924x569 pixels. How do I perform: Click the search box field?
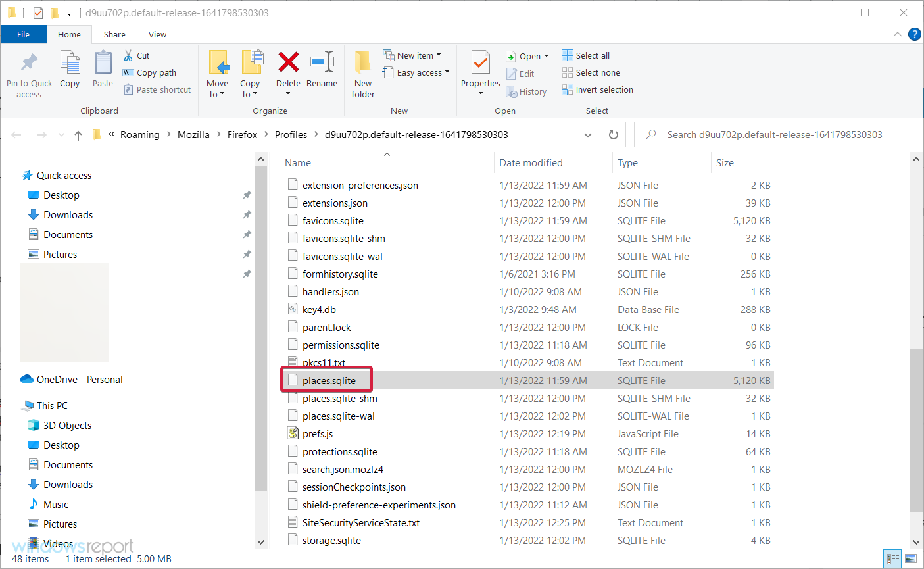pos(775,135)
